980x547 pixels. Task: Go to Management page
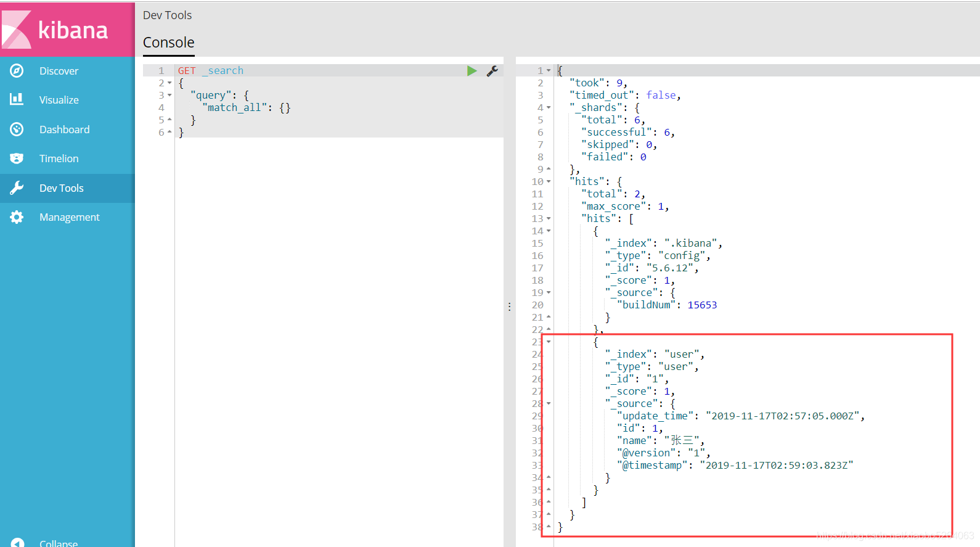click(x=69, y=217)
